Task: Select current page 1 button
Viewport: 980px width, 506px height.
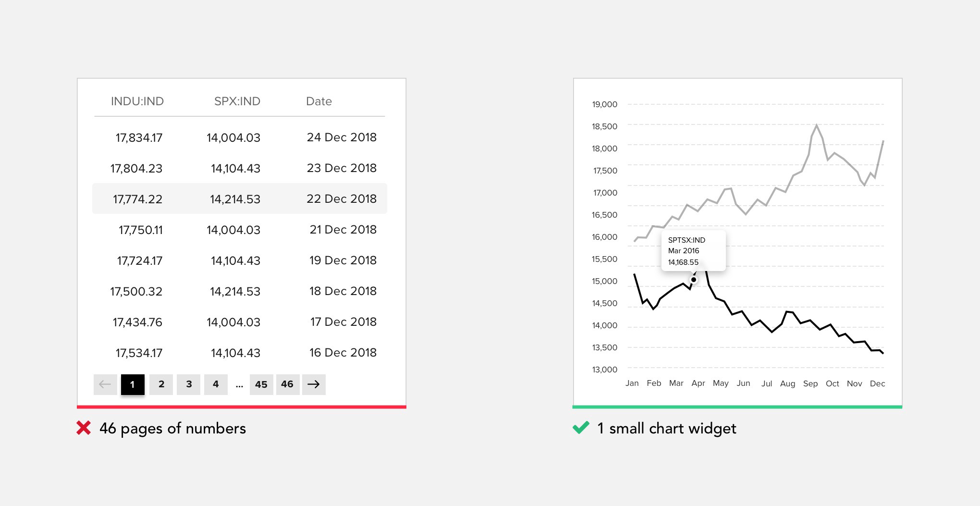Action: click(x=133, y=384)
